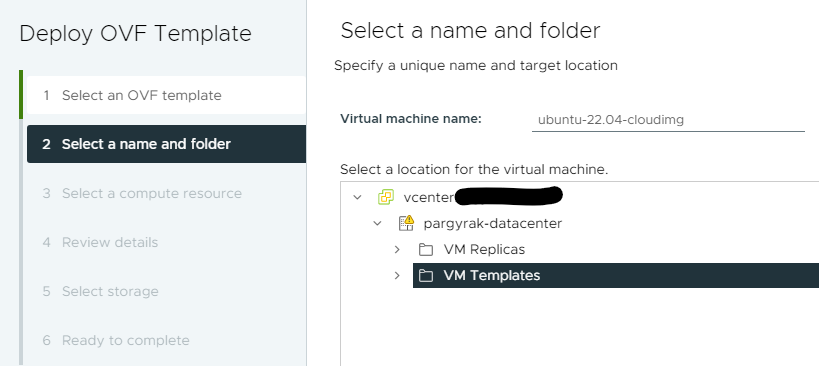Open step 5 Select storage

(166, 291)
